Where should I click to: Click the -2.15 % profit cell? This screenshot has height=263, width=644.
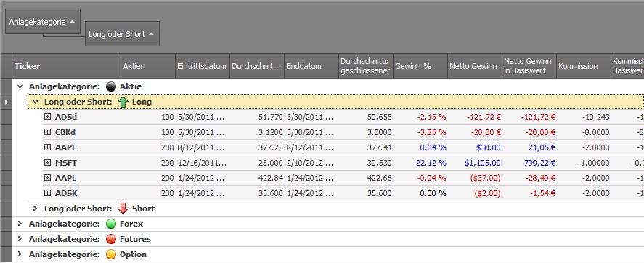click(x=420, y=117)
